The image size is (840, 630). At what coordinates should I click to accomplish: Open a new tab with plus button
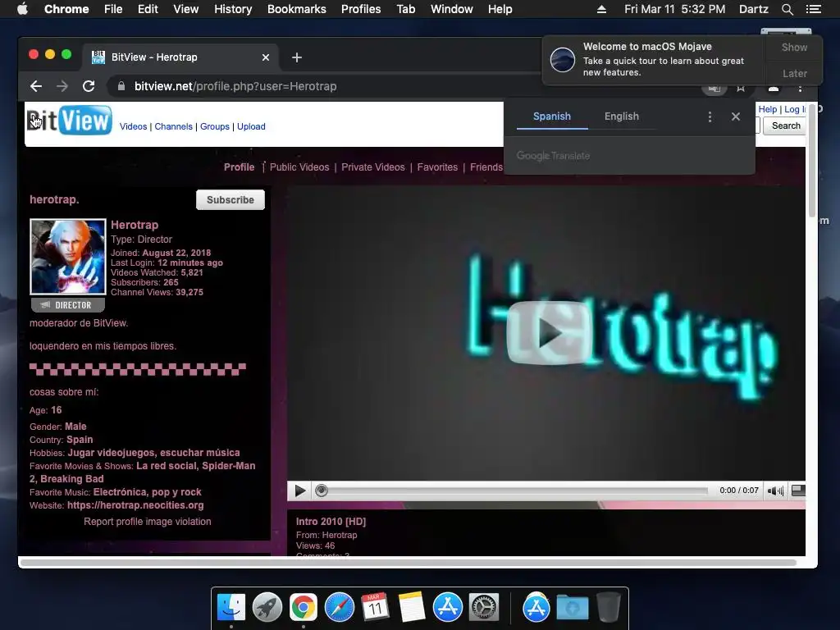pyautogui.click(x=297, y=57)
